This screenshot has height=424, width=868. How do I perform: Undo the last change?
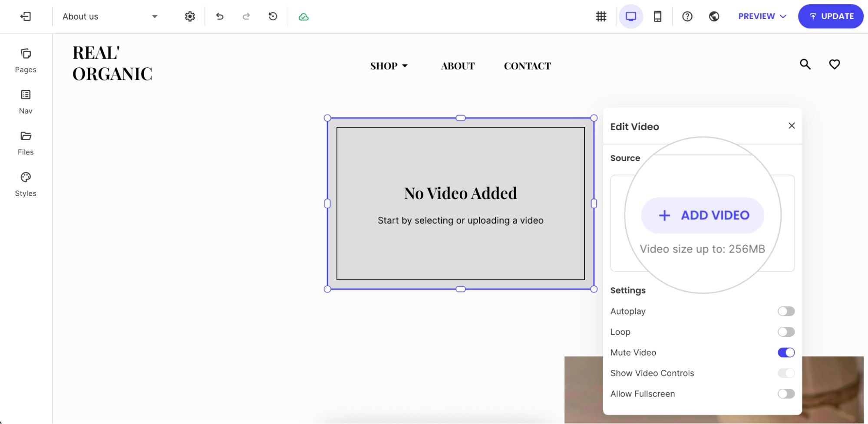(220, 16)
